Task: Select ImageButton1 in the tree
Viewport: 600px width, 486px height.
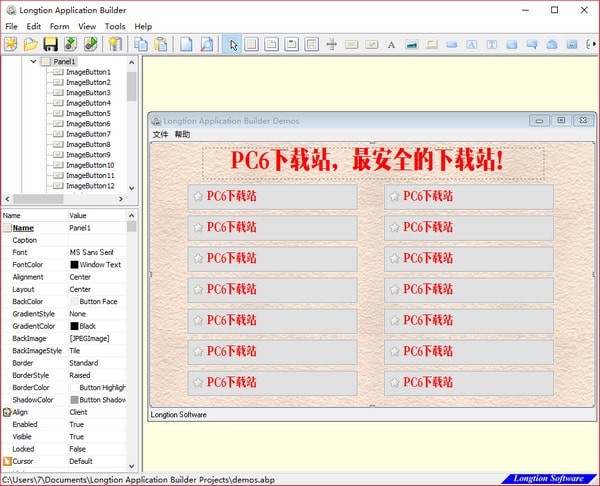Action: 88,72
